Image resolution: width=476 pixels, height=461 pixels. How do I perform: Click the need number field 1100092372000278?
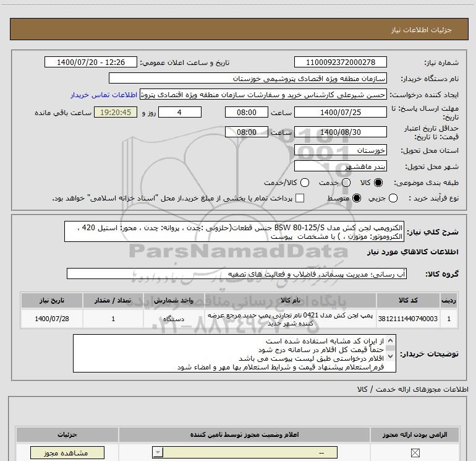pyautogui.click(x=340, y=62)
